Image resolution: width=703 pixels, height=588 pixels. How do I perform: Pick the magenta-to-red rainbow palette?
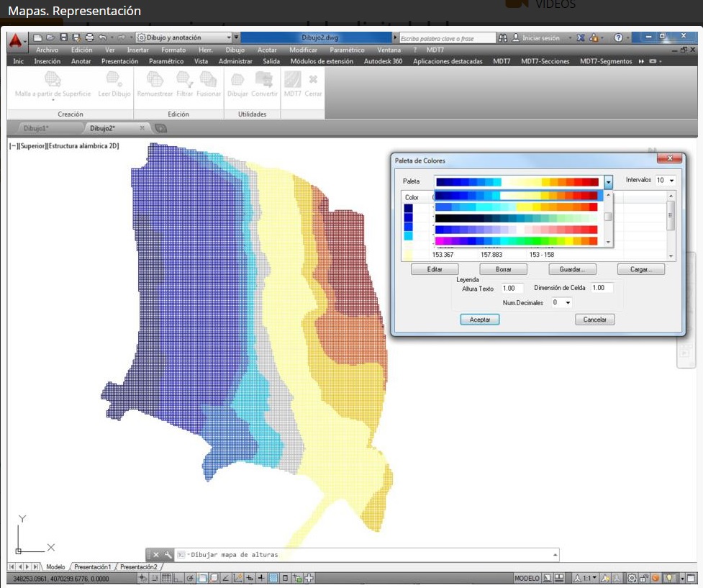516,240
